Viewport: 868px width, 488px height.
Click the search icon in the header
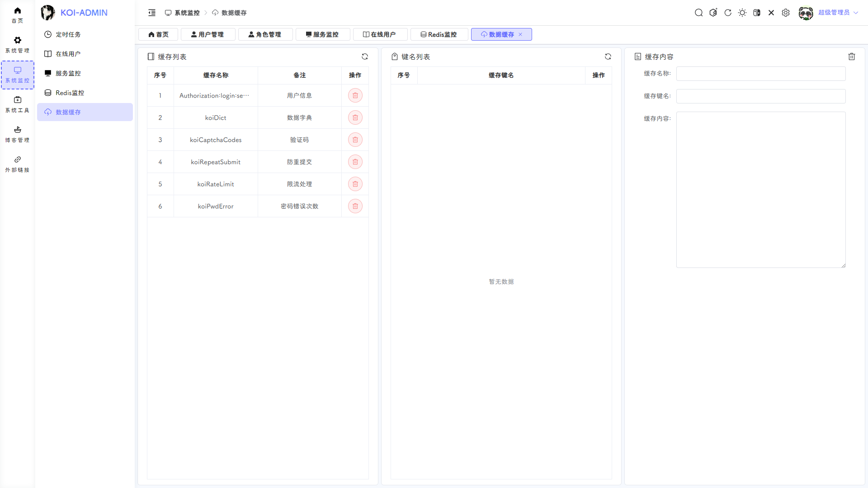tap(698, 13)
